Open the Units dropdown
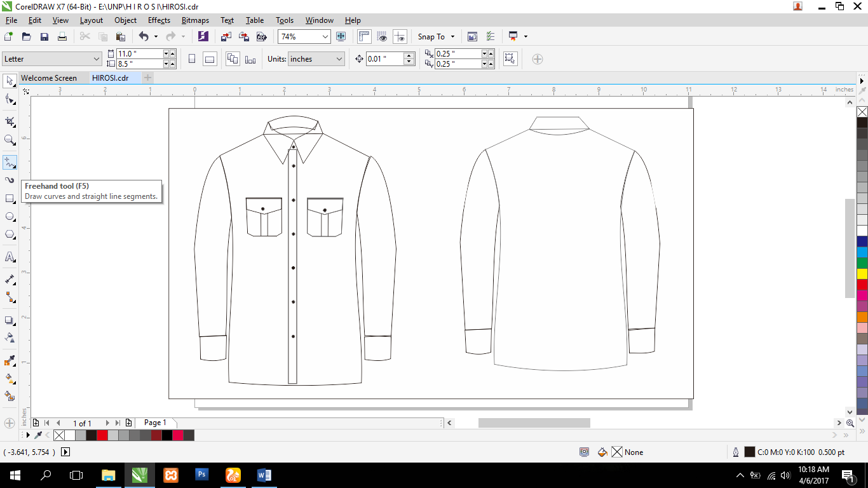This screenshot has height=488, width=868. 316,58
